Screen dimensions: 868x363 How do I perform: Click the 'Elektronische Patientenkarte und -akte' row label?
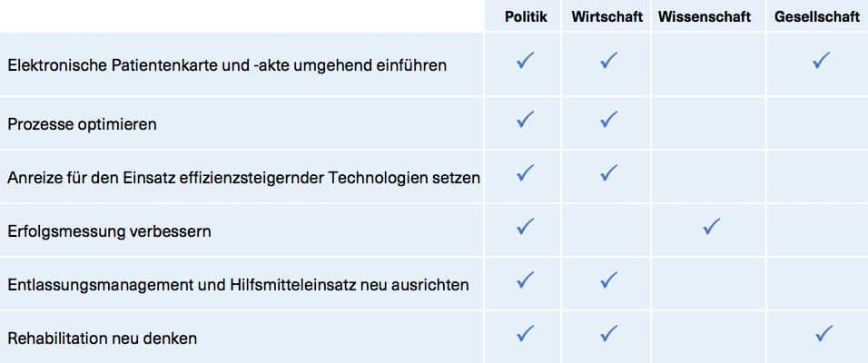(226, 65)
